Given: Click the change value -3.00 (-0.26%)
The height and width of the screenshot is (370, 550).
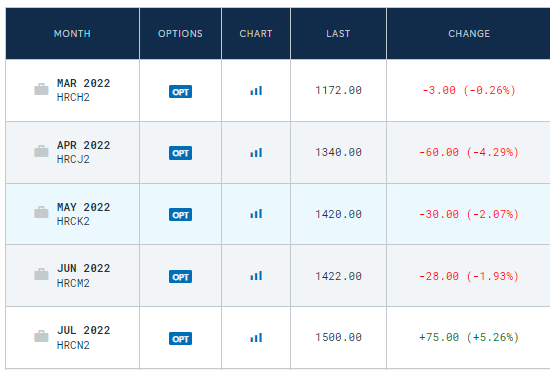Looking at the screenshot, I should pyautogui.click(x=469, y=90).
